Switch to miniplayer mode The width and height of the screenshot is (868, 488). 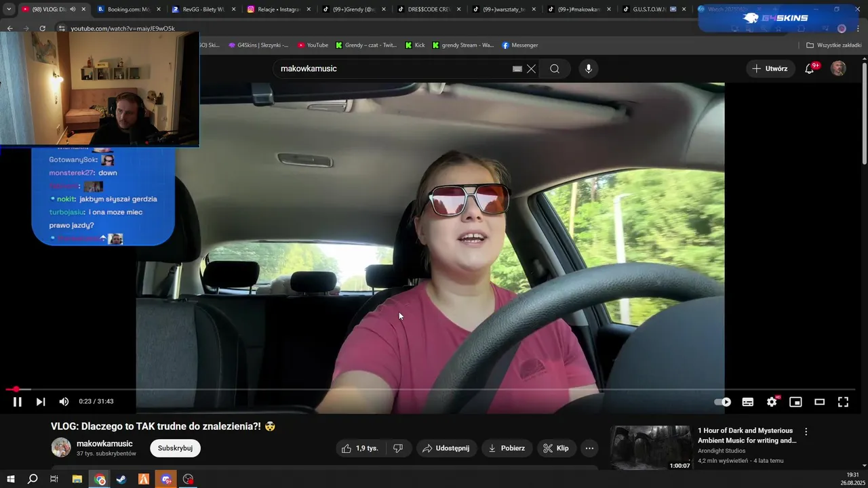tap(795, 402)
